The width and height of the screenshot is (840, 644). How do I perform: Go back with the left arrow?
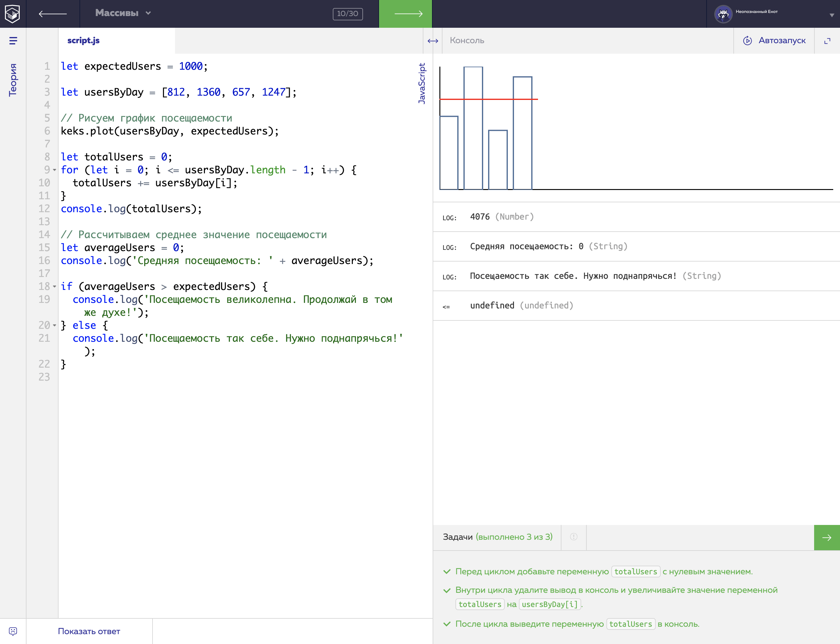(x=53, y=14)
